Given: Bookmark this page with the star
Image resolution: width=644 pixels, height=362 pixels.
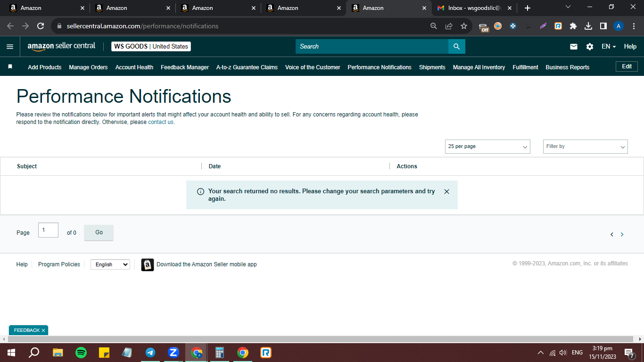Looking at the screenshot, I should (x=464, y=26).
